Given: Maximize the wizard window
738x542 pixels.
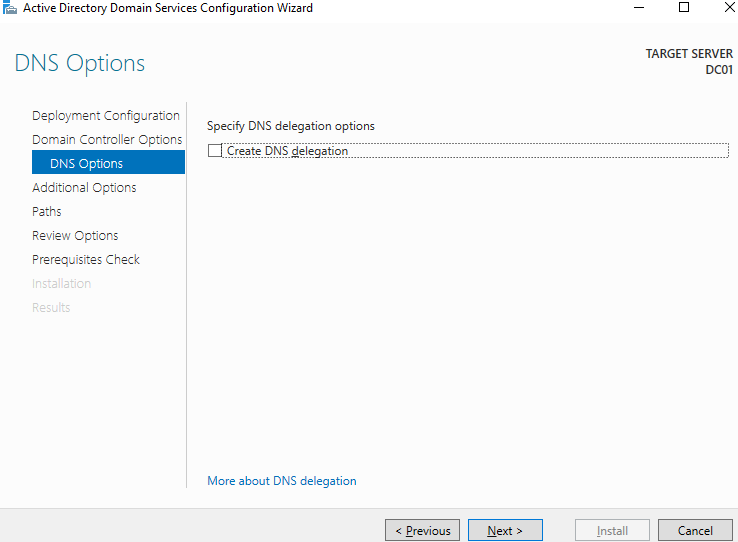Looking at the screenshot, I should (684, 8).
